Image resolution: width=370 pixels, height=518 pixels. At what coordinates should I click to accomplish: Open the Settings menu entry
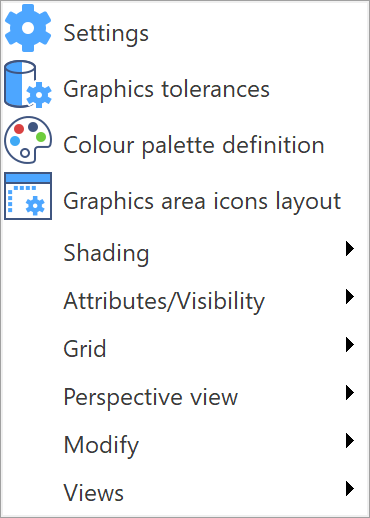point(106,34)
